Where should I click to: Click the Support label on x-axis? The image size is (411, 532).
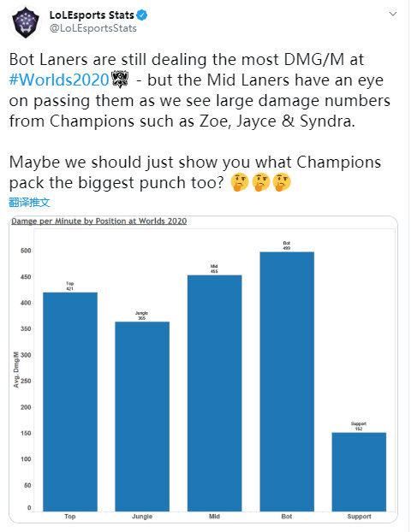click(x=359, y=517)
